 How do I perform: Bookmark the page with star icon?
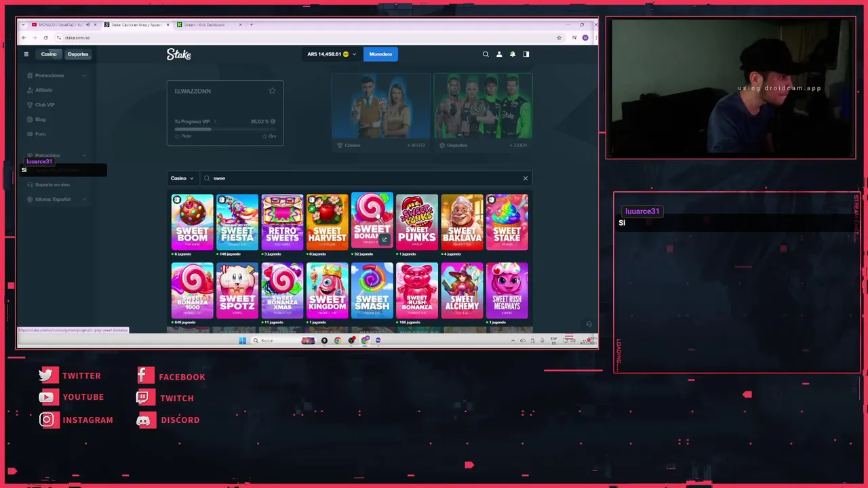[559, 38]
